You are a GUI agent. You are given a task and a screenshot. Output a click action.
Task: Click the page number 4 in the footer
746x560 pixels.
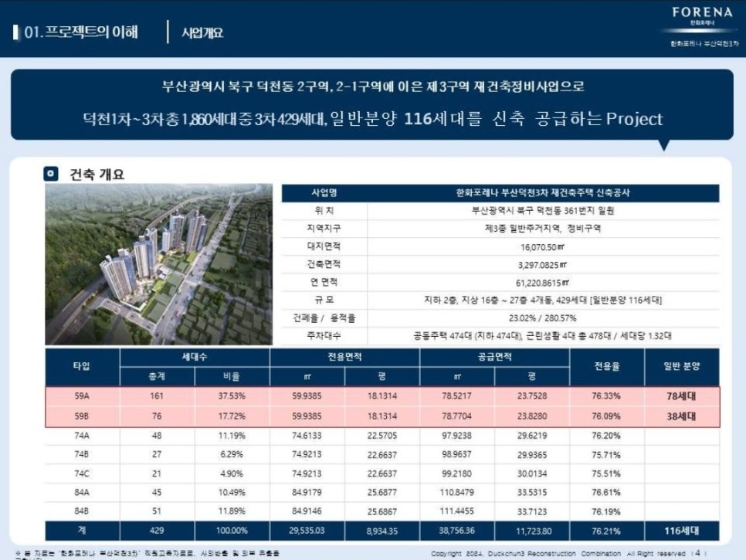(698, 553)
